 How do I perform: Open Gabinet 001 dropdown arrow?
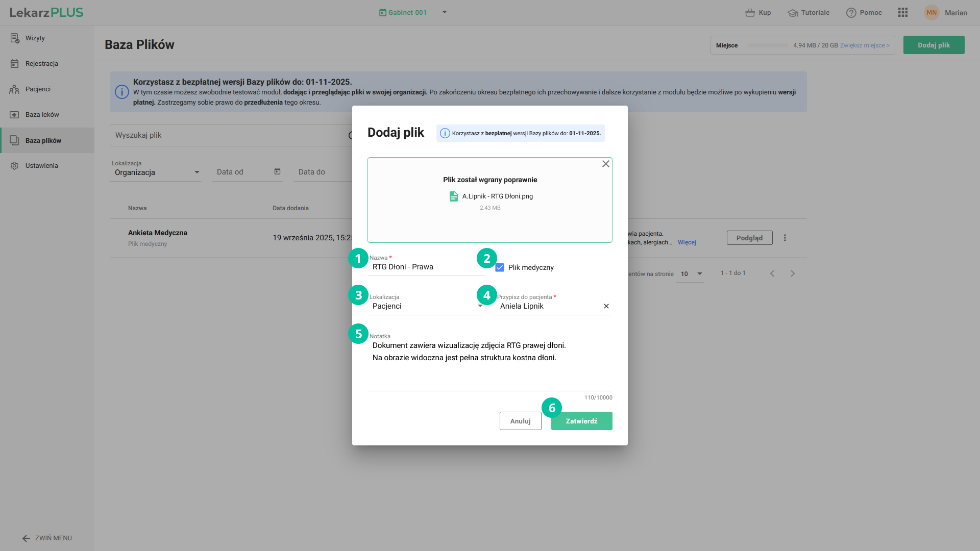444,12
